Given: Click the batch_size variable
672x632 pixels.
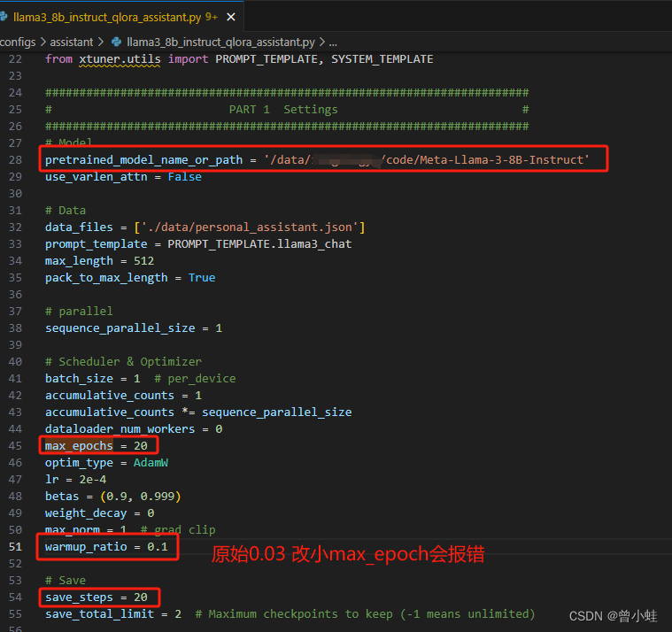Looking at the screenshot, I should [x=79, y=378].
